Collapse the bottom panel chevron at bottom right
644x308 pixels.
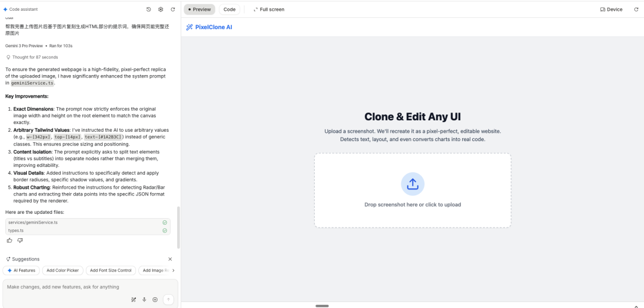click(x=636, y=306)
